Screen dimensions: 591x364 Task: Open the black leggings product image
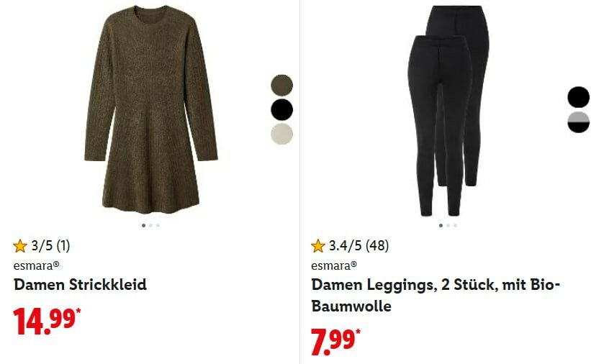[448, 111]
